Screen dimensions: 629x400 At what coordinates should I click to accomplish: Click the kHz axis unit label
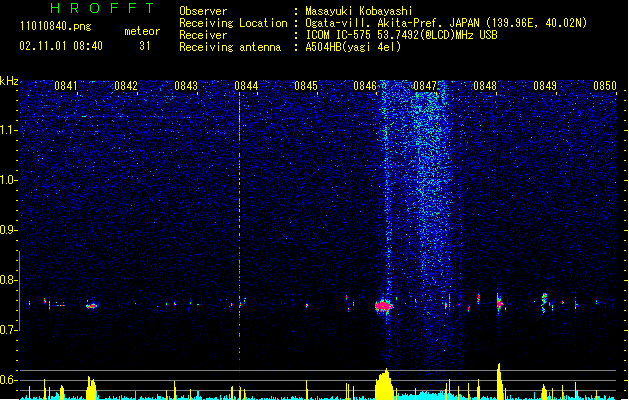click(x=9, y=81)
